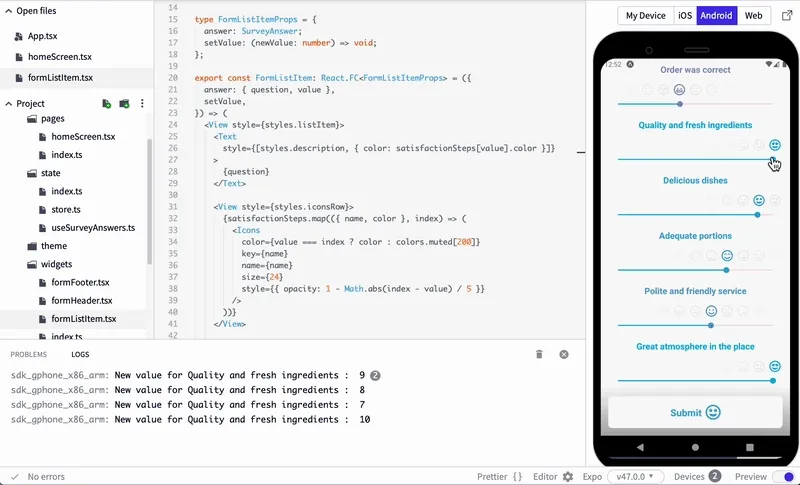This screenshot has width=800, height=485.
Task: Toggle the Preview switch
Action: click(785, 476)
